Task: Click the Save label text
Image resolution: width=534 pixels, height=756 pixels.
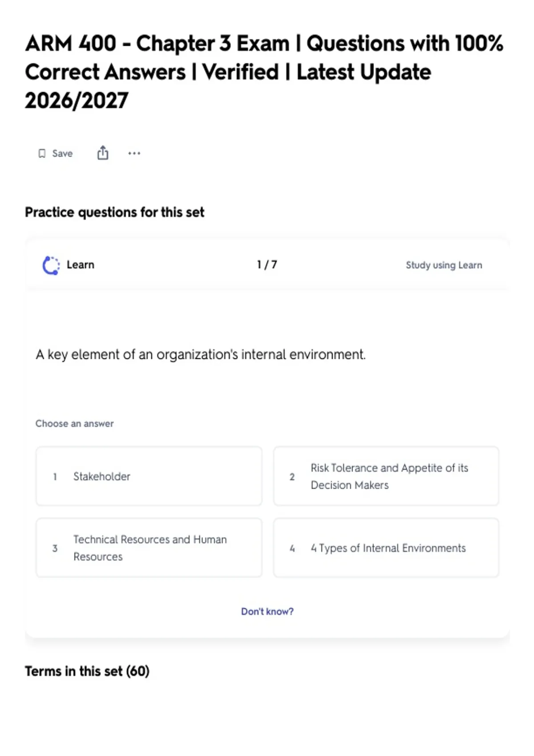Action: pyautogui.click(x=62, y=153)
